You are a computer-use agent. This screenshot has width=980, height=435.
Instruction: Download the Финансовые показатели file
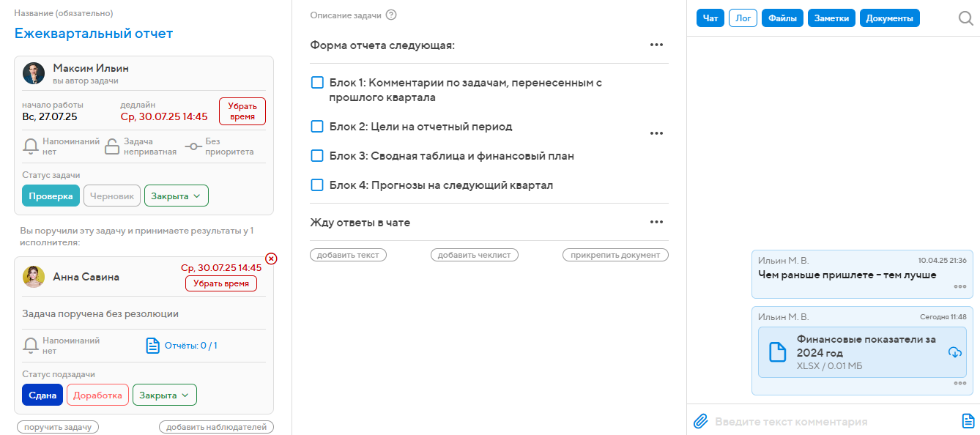[x=954, y=352]
